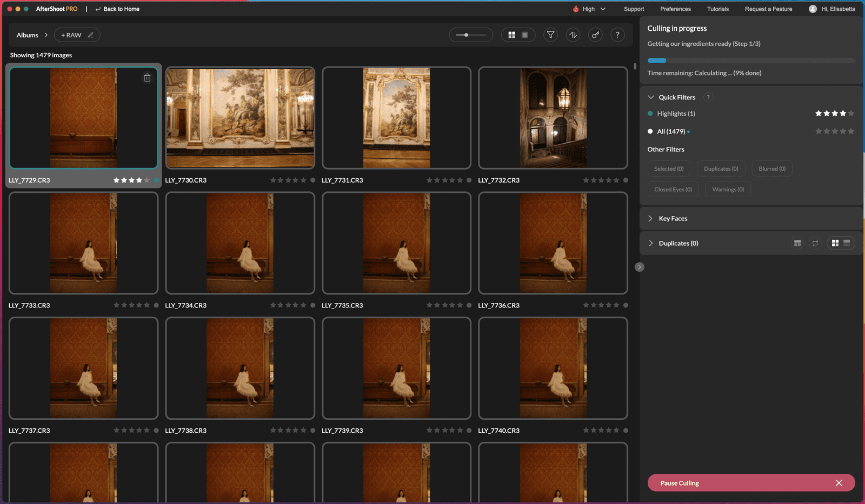Click the Quick Filters help icon
This screenshot has width=865, height=504.
(708, 97)
